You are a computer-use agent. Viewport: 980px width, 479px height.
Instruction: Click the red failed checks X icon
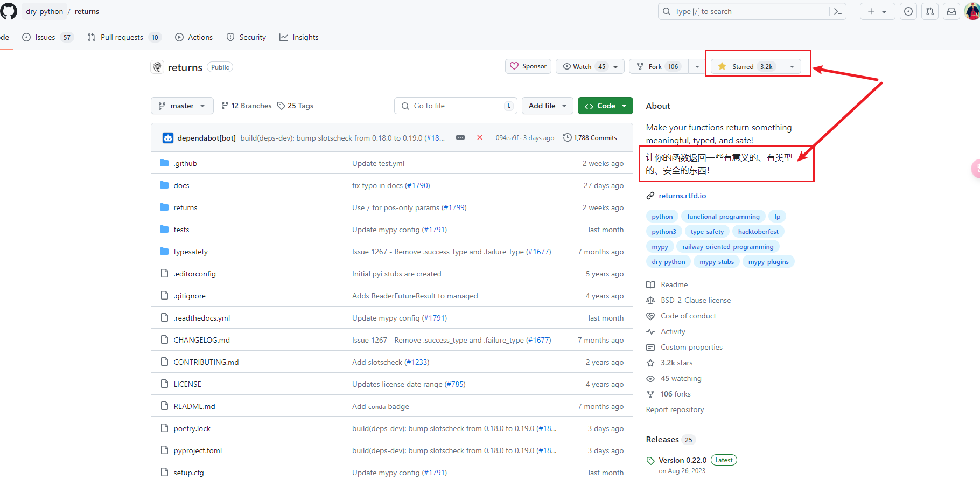(x=480, y=138)
